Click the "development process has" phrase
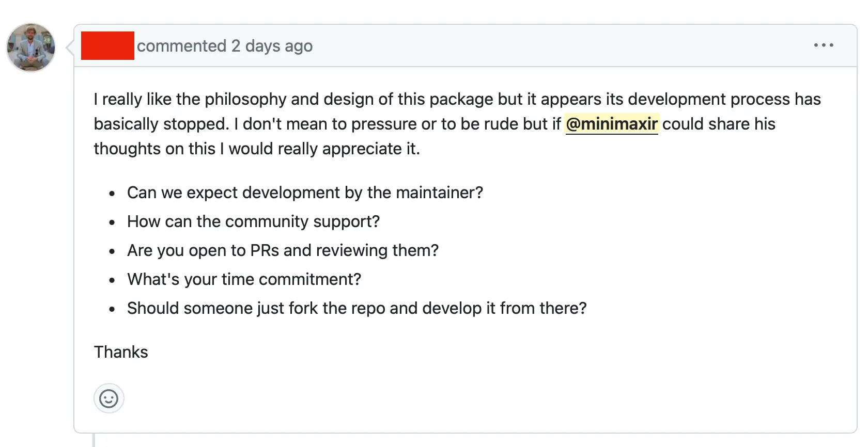 coord(724,99)
